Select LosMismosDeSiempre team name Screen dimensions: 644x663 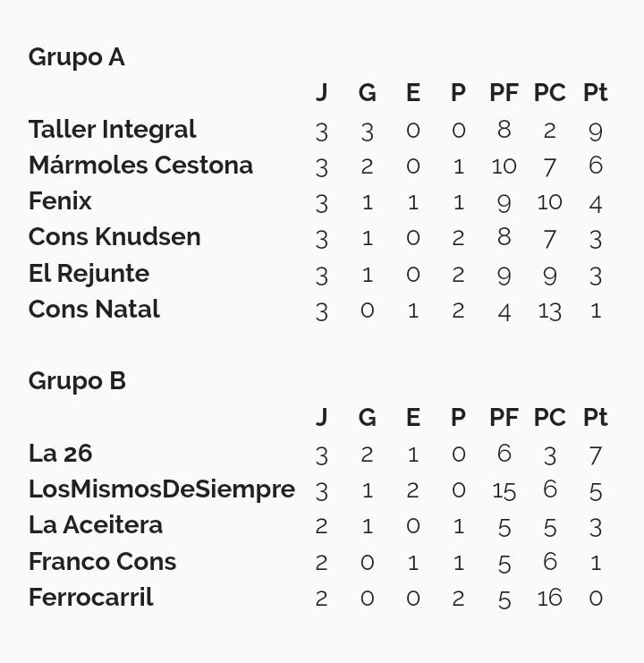point(162,490)
